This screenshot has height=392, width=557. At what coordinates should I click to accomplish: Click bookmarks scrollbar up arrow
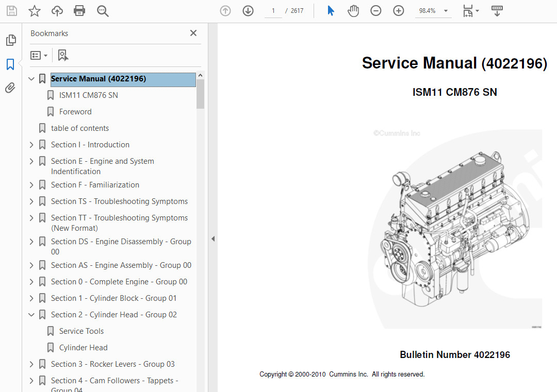[x=200, y=76]
